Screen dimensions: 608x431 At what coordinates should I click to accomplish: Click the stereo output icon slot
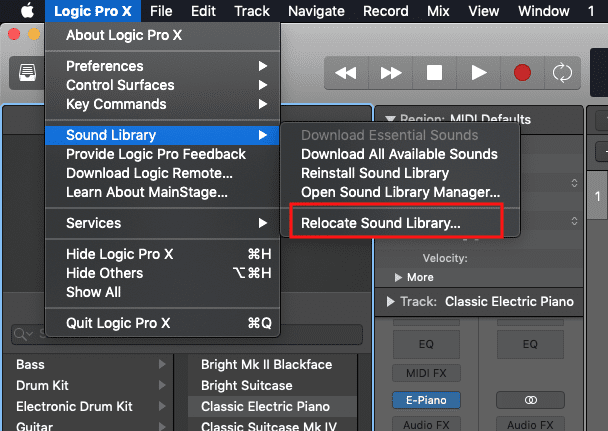pos(530,400)
